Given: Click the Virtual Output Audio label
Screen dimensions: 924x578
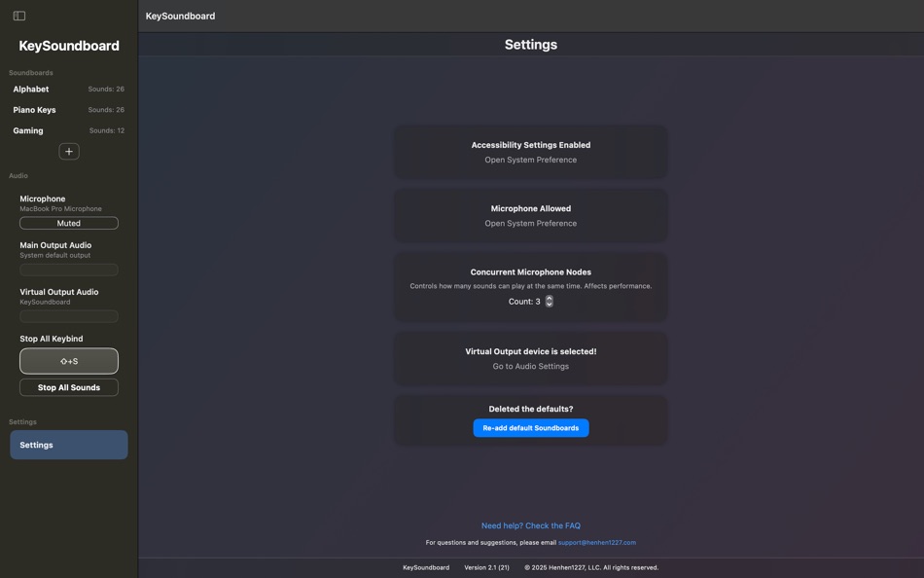Looking at the screenshot, I should coord(59,292).
